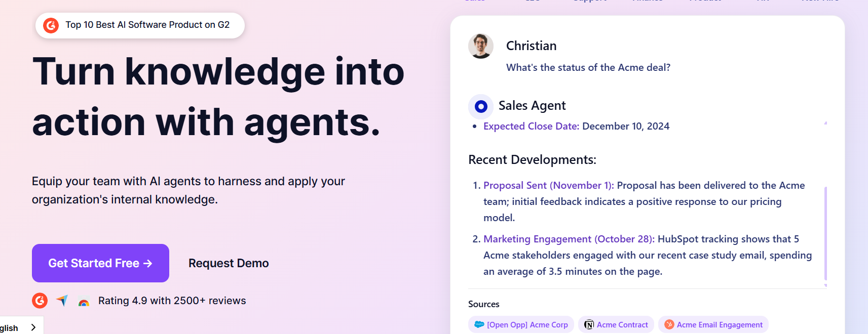Click the Notion icon on Acme Contract
The width and height of the screenshot is (868, 334).
[x=589, y=324]
